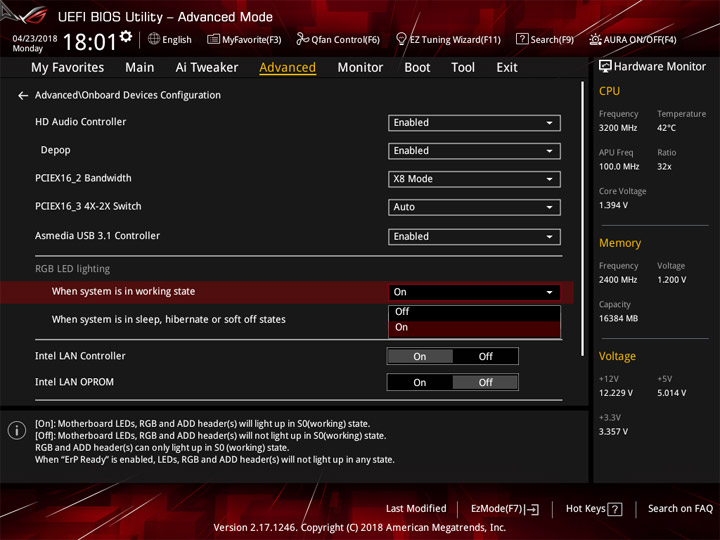This screenshot has height=540, width=720.
Task: Open the Exit tab
Action: tap(506, 68)
